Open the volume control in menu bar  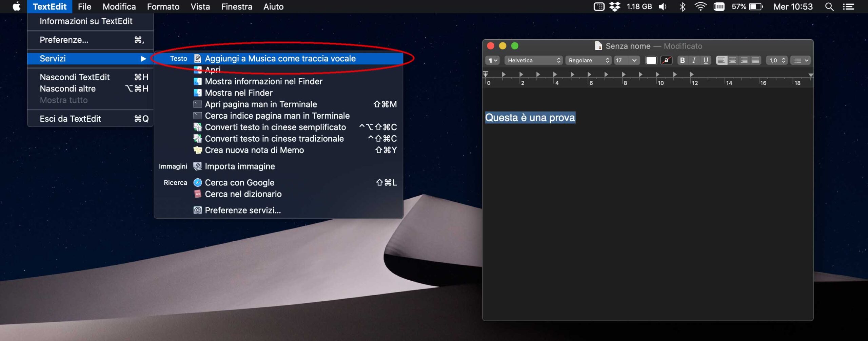[x=663, y=6]
